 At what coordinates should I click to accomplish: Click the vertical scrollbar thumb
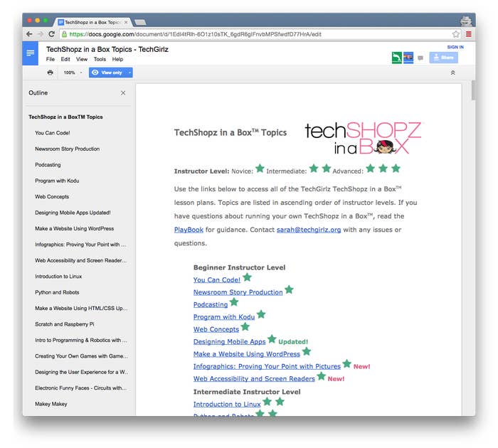[473, 90]
